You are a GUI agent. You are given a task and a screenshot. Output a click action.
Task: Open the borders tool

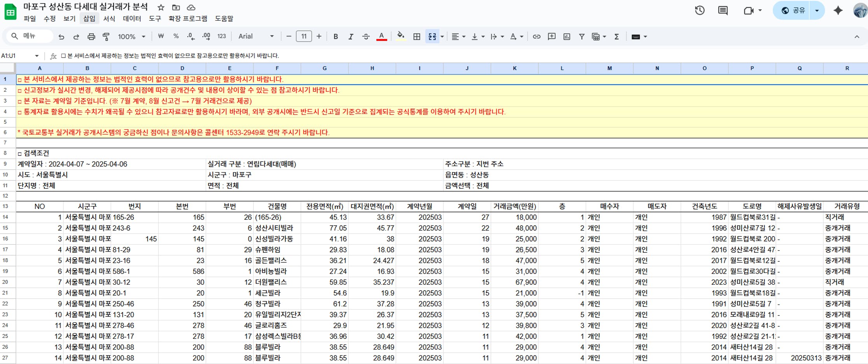coord(417,37)
